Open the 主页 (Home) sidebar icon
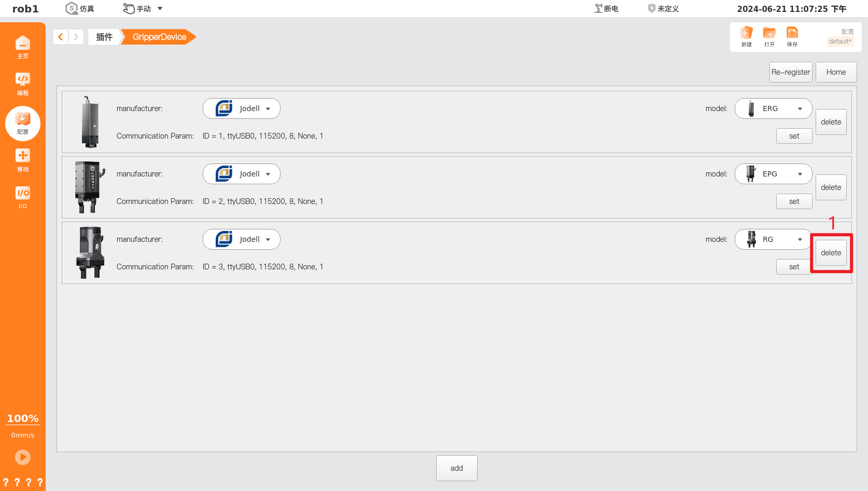The width and height of the screenshot is (868, 491). tap(23, 46)
